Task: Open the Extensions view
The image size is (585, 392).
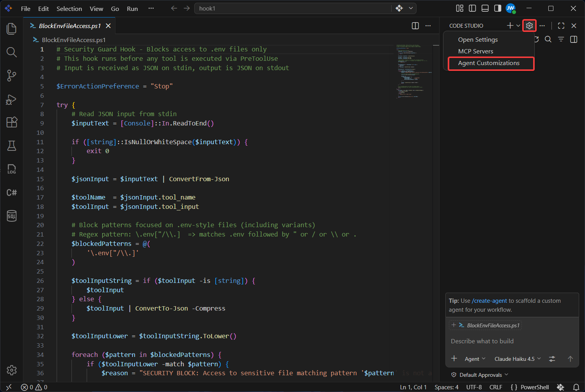Action: (x=12, y=122)
